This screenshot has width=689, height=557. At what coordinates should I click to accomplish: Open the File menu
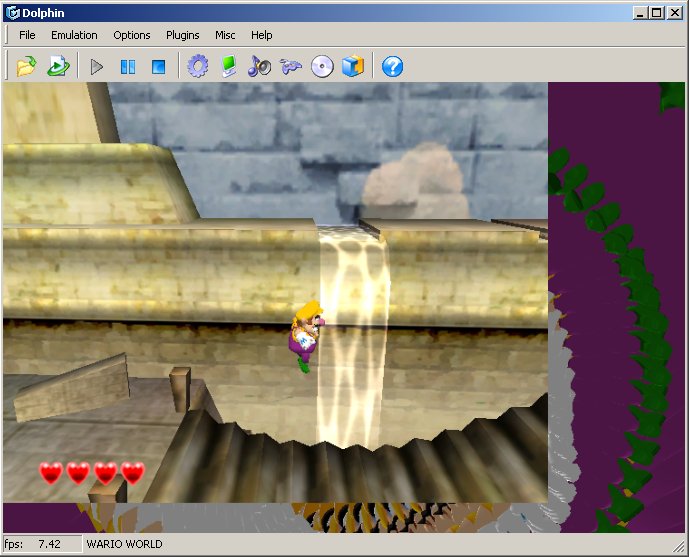[27, 35]
